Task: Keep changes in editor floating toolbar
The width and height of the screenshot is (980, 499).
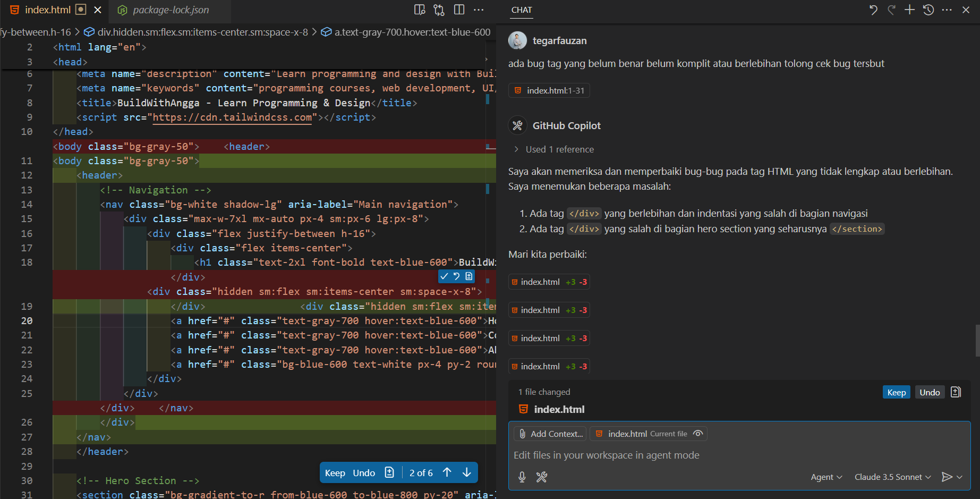Action: tap(335, 473)
